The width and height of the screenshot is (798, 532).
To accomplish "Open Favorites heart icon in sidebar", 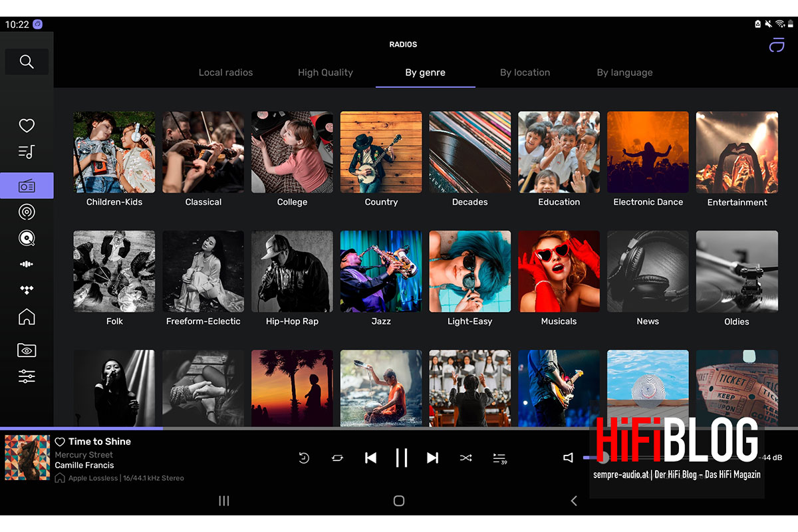I will (x=27, y=125).
